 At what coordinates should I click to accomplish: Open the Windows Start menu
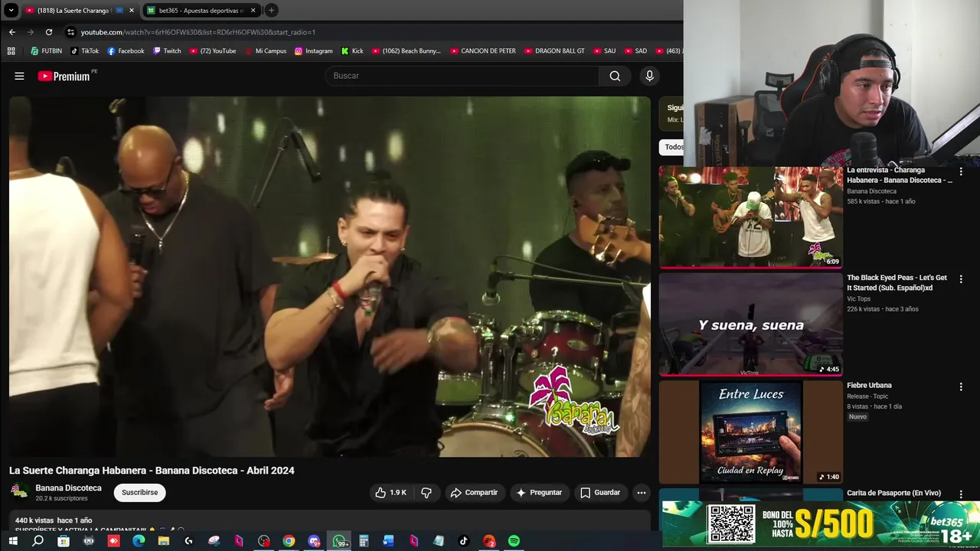point(13,541)
